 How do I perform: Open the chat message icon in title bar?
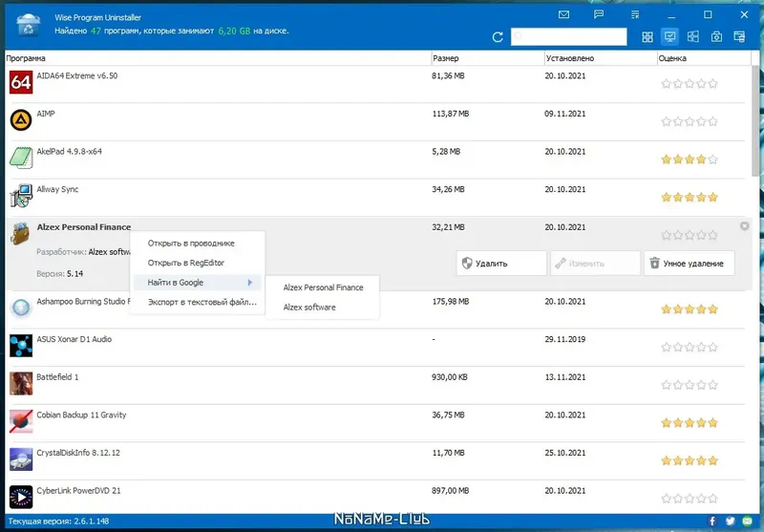pos(599,14)
